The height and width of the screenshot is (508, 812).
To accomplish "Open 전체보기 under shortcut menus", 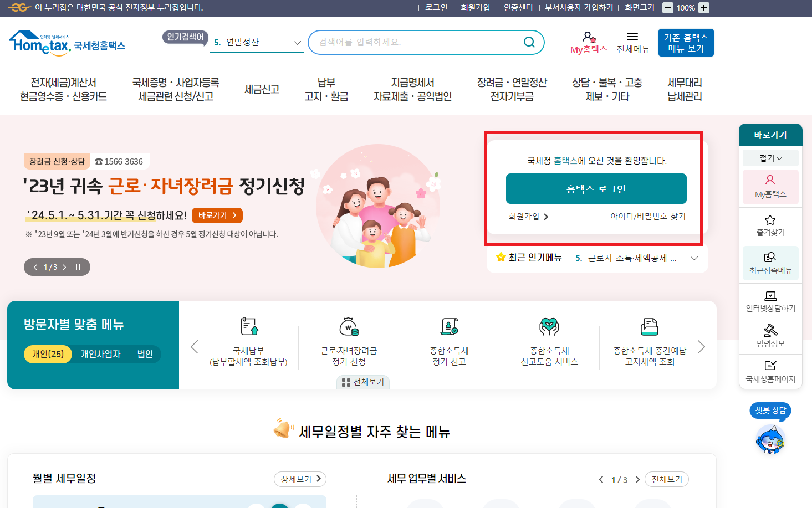I will (363, 382).
